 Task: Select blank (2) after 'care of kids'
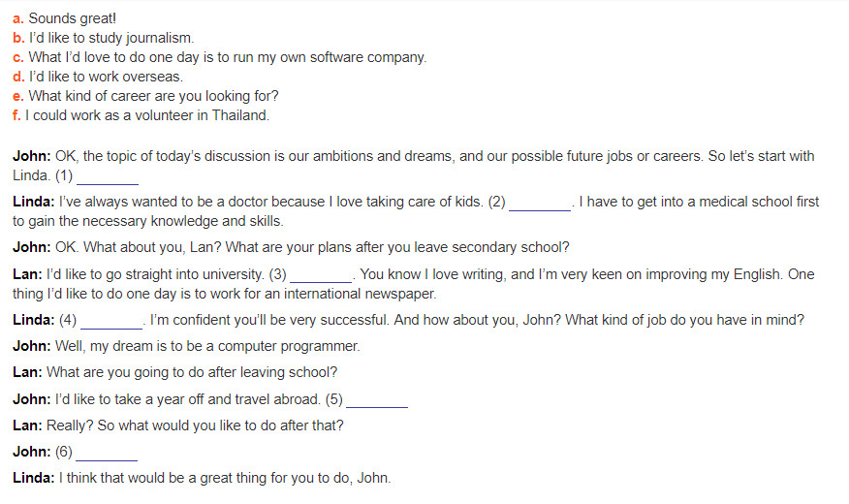(540, 204)
